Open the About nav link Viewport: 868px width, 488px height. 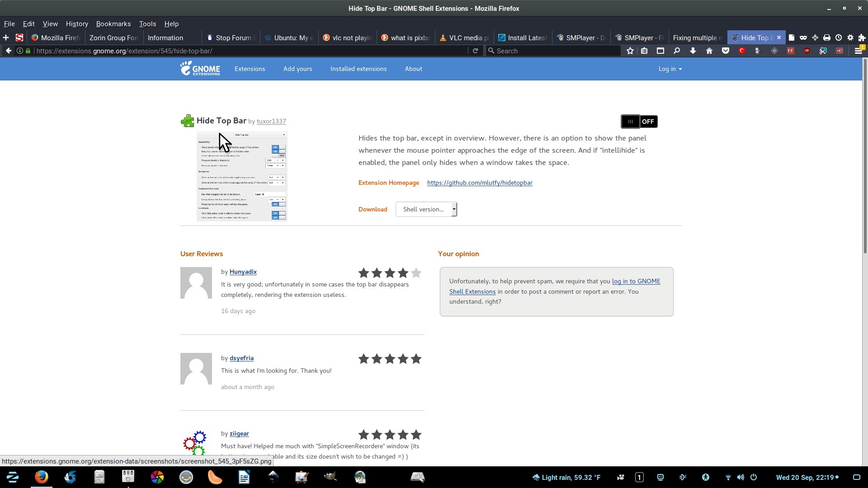414,69
